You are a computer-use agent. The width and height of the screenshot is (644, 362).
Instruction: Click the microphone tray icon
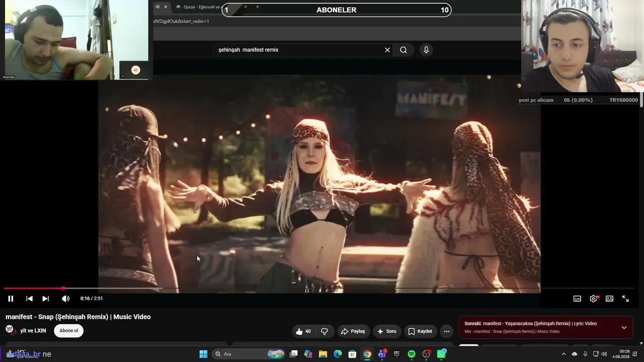click(x=585, y=354)
